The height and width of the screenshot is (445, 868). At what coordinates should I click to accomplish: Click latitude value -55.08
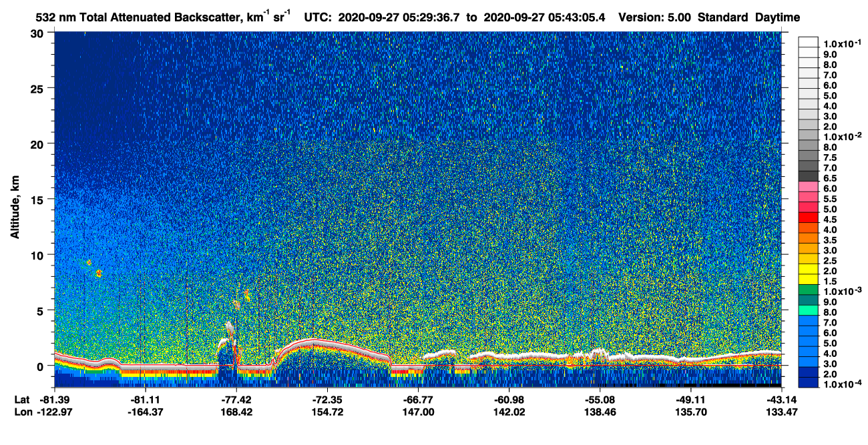coord(599,399)
